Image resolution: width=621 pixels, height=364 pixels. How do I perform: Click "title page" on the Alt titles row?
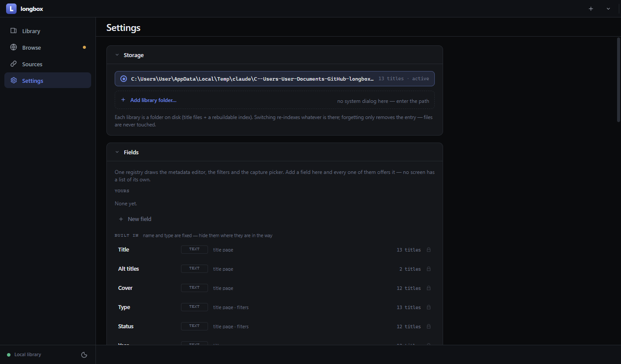223,269
